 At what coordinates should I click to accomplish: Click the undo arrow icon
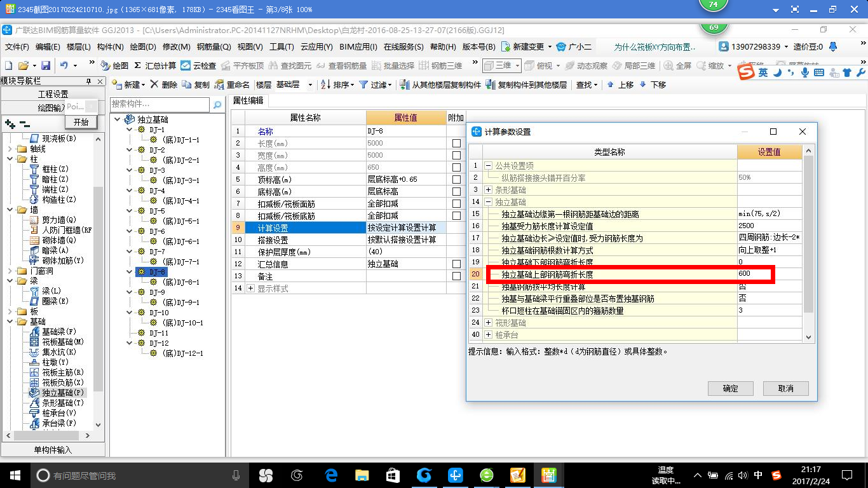(x=64, y=65)
